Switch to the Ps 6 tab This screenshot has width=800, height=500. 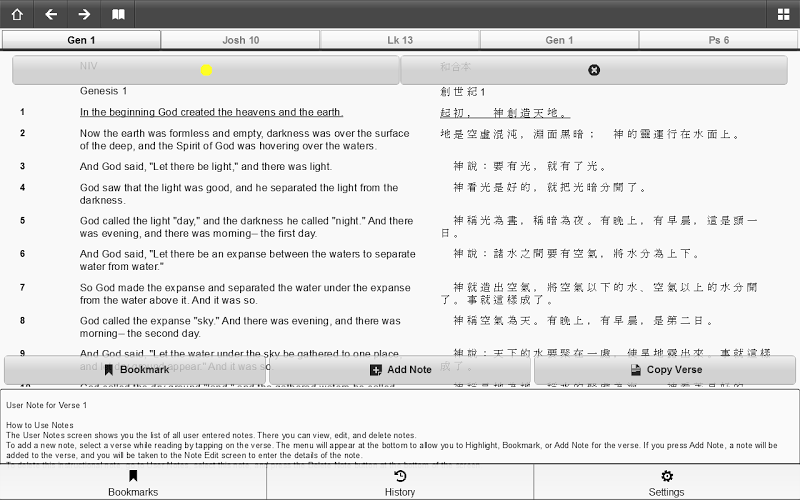(x=718, y=40)
